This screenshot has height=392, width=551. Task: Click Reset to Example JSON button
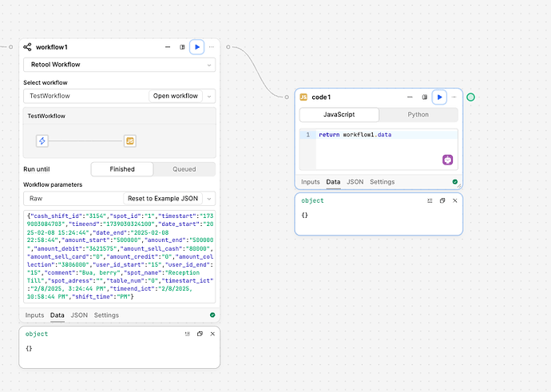pyautogui.click(x=163, y=199)
